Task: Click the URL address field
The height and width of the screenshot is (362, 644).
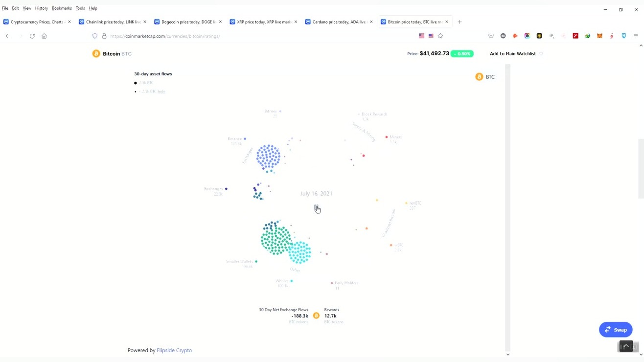Action: [259, 36]
